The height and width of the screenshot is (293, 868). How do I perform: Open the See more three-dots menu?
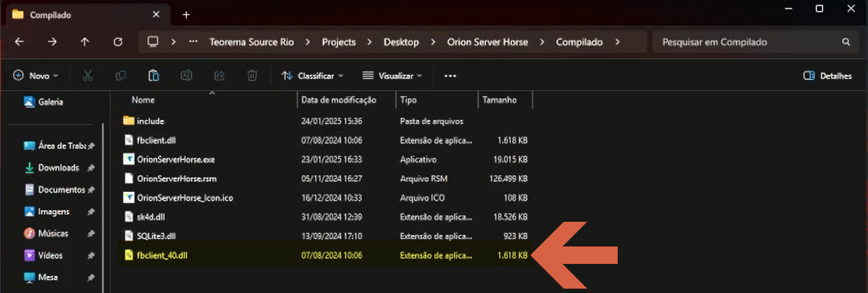pos(450,76)
